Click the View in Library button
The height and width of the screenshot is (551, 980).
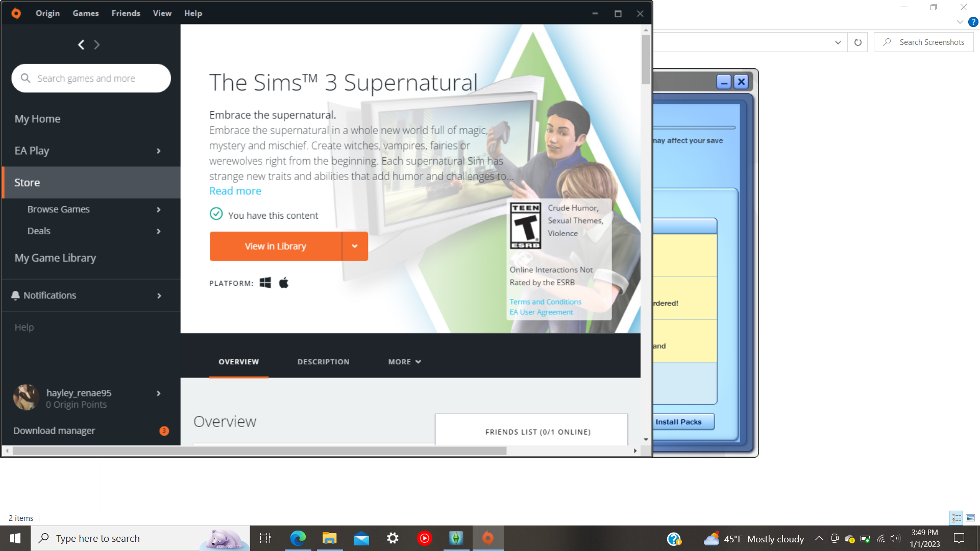coord(276,246)
